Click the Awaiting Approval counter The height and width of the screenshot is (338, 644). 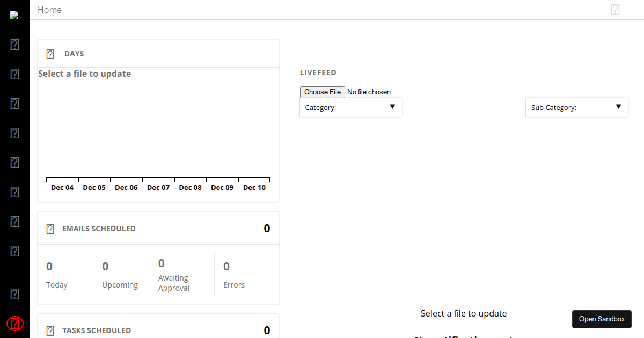click(173, 275)
